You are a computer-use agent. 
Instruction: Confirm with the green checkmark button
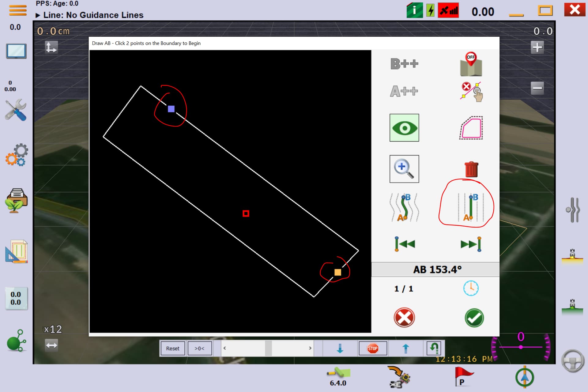pos(474,318)
